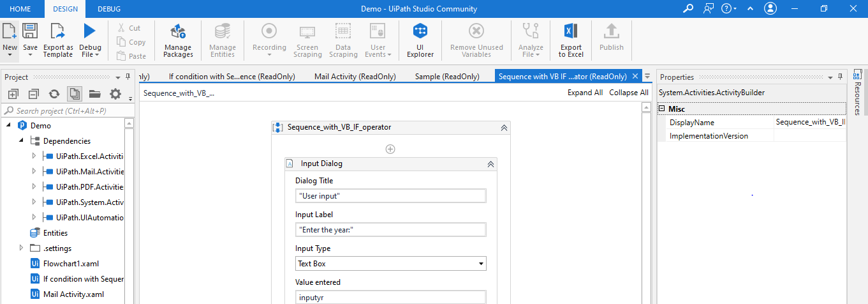The image size is (868, 304).
Task: Collapse the Dependencies node
Action: click(x=21, y=141)
